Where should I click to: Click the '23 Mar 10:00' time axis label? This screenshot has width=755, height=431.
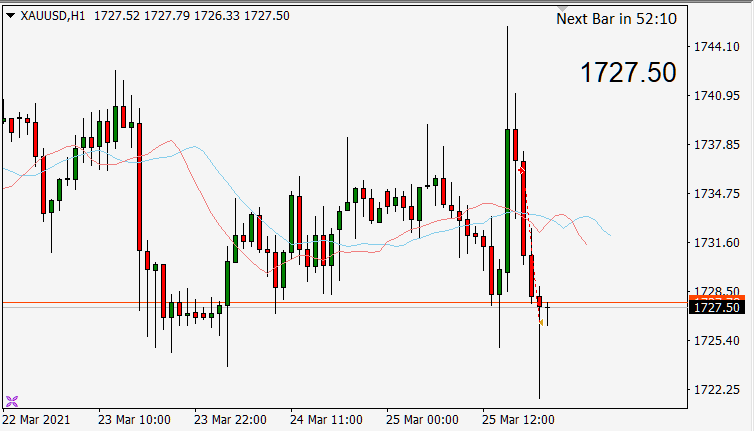pyautogui.click(x=134, y=419)
